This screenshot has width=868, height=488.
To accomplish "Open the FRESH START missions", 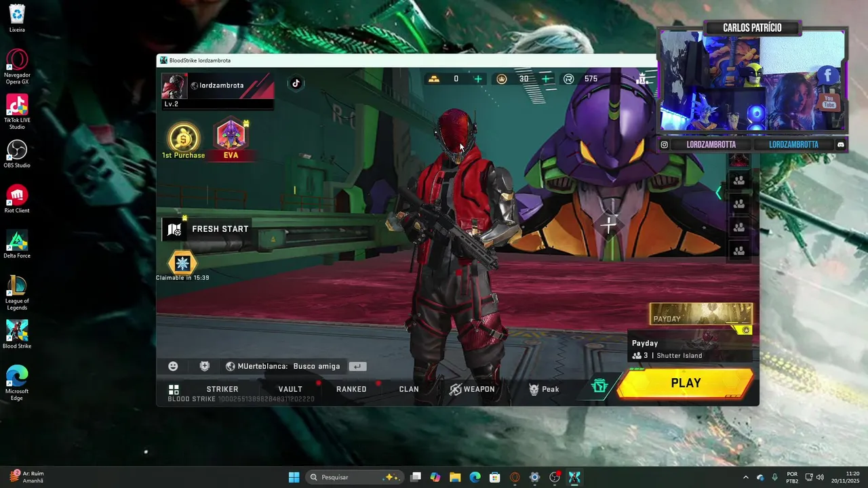I will coord(208,229).
